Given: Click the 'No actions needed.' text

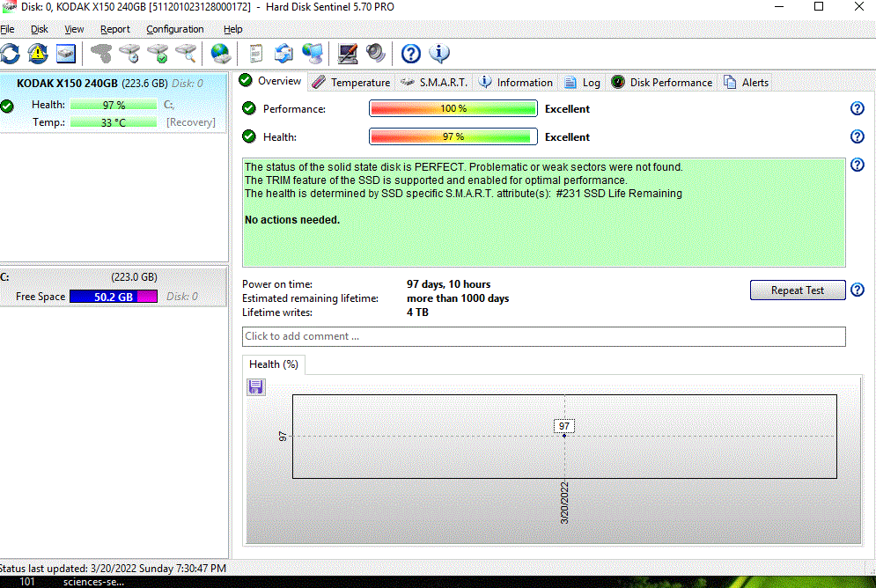Looking at the screenshot, I should pyautogui.click(x=292, y=220).
